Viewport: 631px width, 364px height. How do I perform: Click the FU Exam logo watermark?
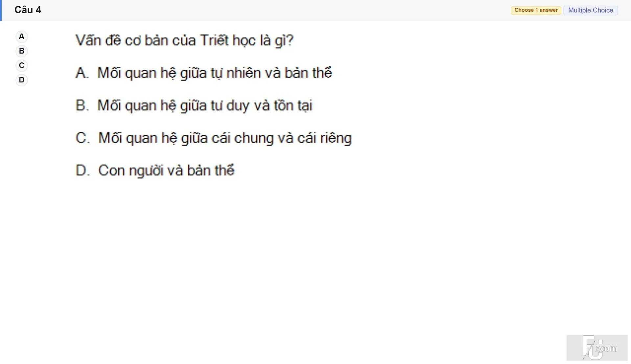597,348
